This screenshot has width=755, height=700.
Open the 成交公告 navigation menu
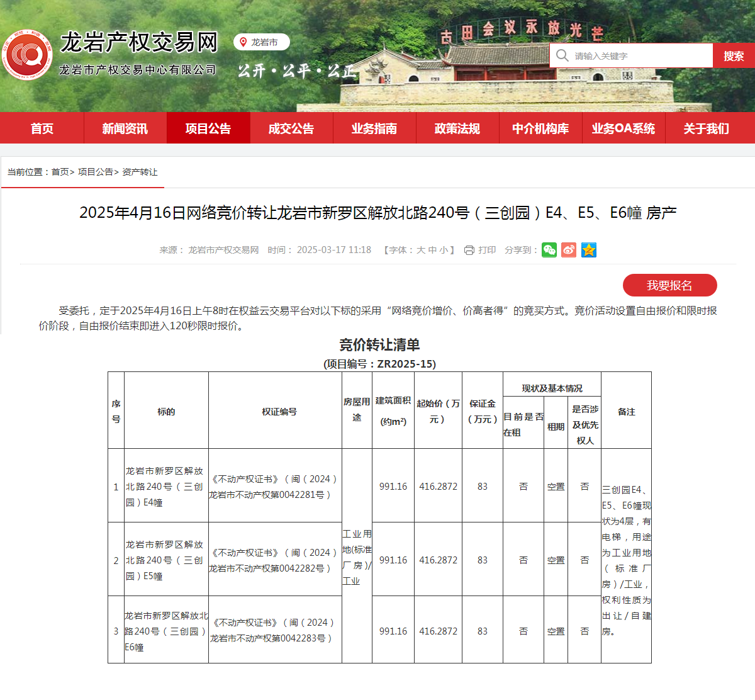tap(291, 128)
